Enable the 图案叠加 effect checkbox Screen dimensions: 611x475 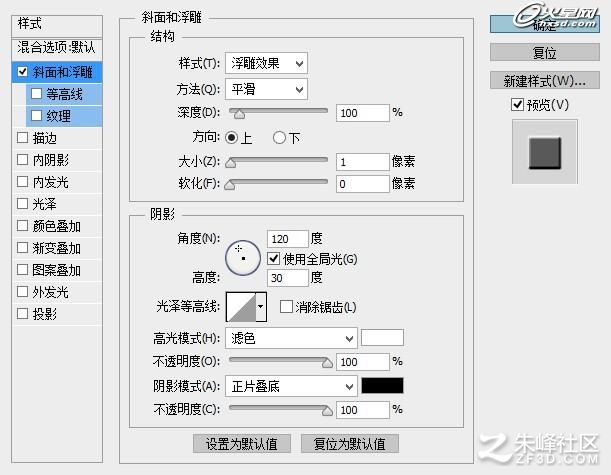[23, 269]
